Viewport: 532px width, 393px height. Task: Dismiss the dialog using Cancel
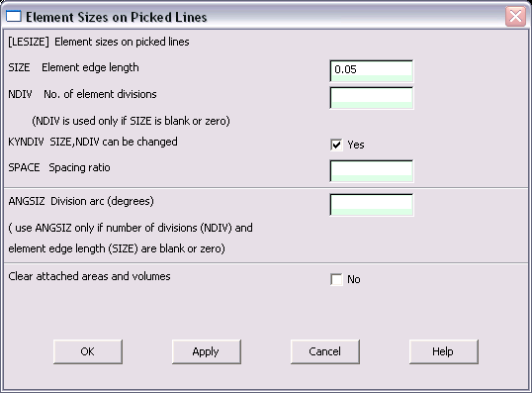[x=325, y=351]
